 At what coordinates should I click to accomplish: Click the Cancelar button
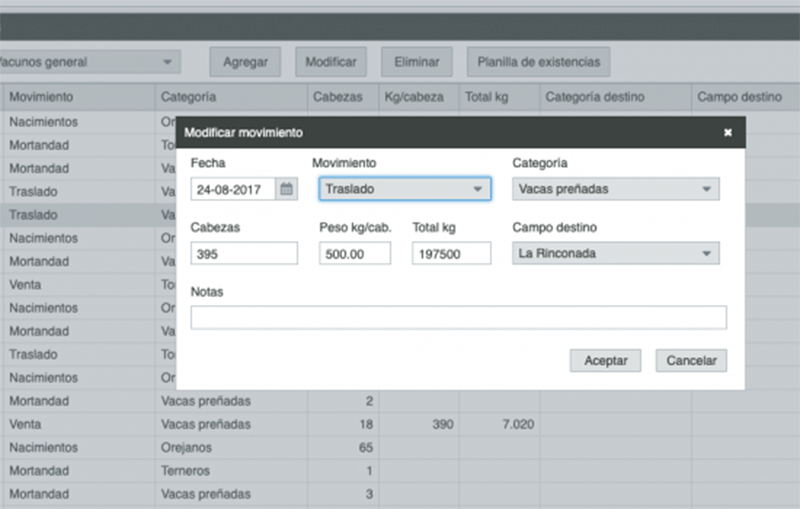pyautogui.click(x=691, y=361)
